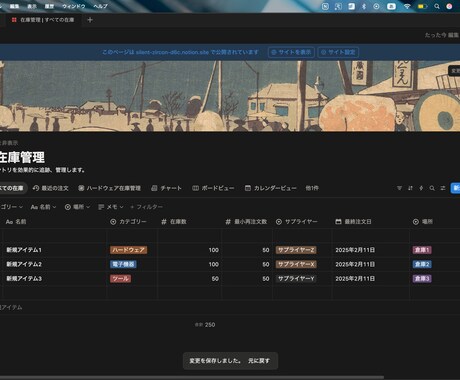Expand the メモ filter chip dropdown
460x380 pixels.
111,207
